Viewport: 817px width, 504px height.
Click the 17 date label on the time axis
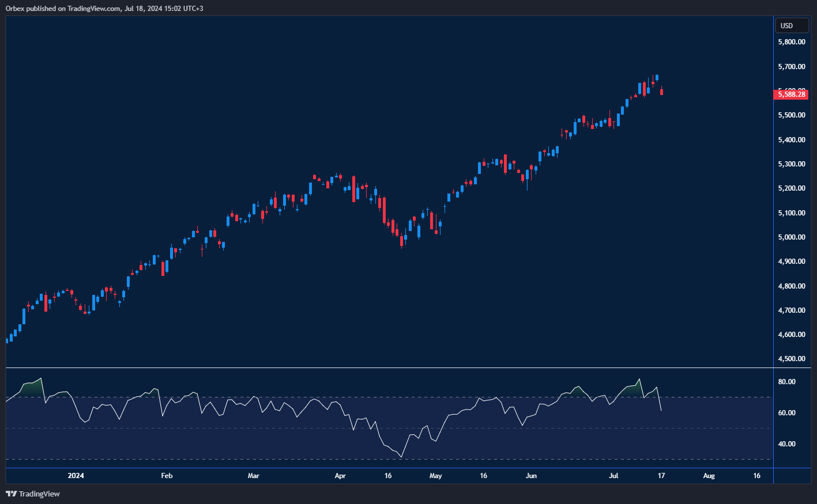tap(661, 476)
